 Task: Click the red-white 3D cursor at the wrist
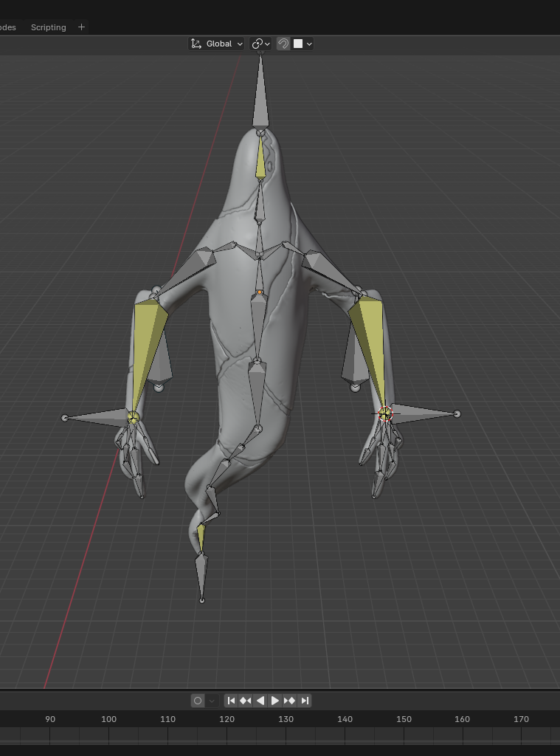(x=385, y=413)
